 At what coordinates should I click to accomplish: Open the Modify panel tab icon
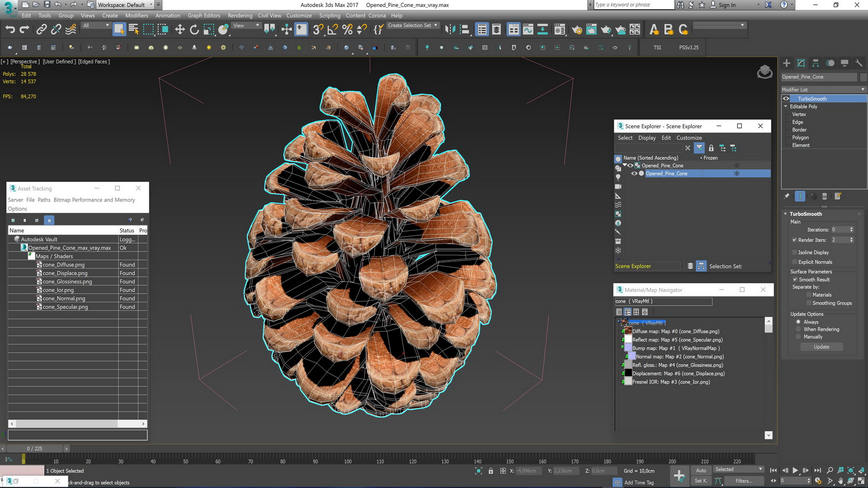(801, 63)
